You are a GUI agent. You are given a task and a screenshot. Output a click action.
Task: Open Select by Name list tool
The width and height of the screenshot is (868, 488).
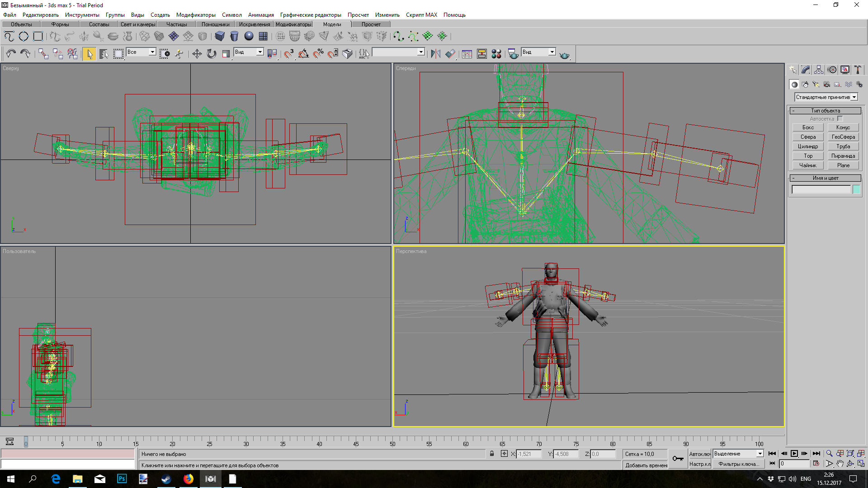[x=104, y=54]
